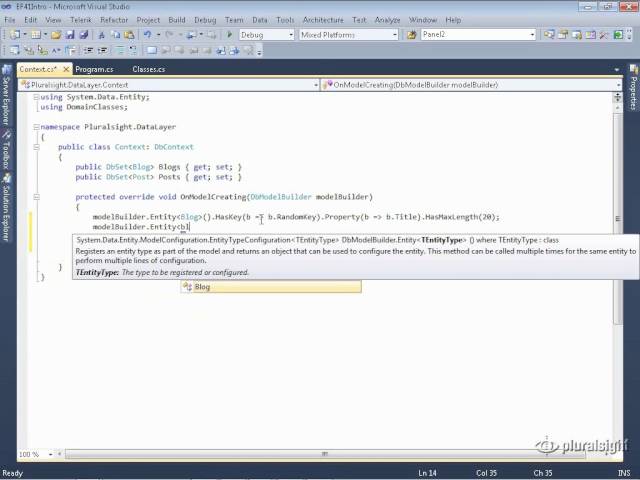Open the Mixed Platforms dropdown
Screen dimensions: 640x480
coord(395,35)
